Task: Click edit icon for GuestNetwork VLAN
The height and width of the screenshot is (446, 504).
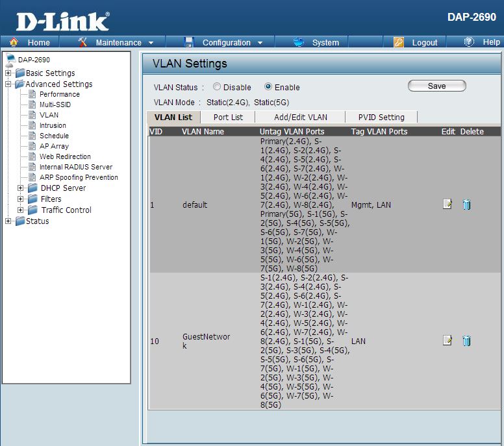Action: click(447, 341)
